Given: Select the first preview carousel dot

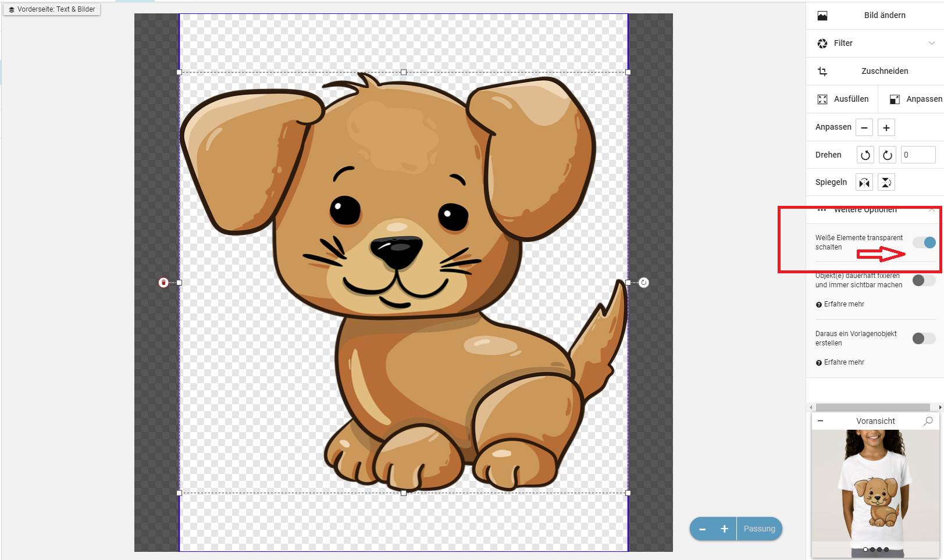Looking at the screenshot, I should point(865,550).
